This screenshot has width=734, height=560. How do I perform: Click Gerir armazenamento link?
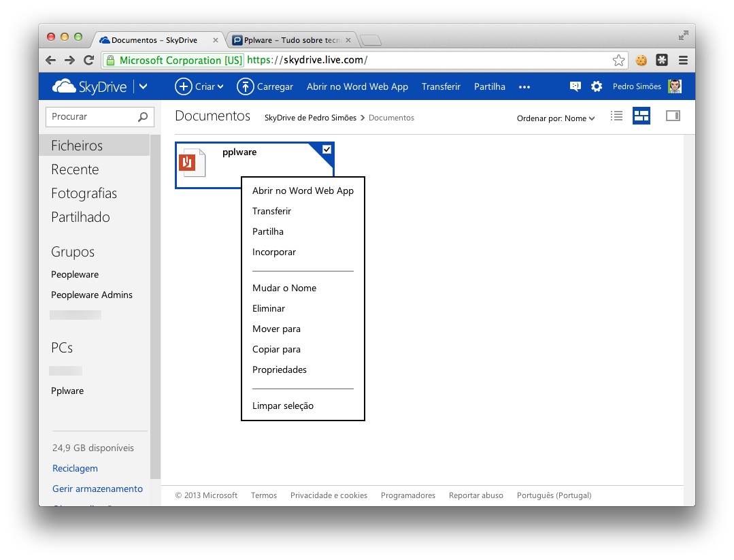[97, 489]
